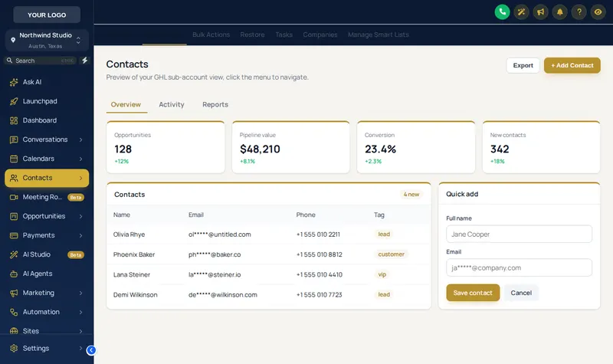Toggle the eye preview icon in header
Image resolution: width=613 pixels, height=364 pixels.
(x=598, y=12)
